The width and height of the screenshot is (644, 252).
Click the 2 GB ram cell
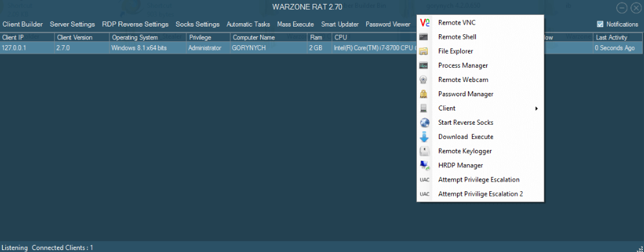(320, 48)
